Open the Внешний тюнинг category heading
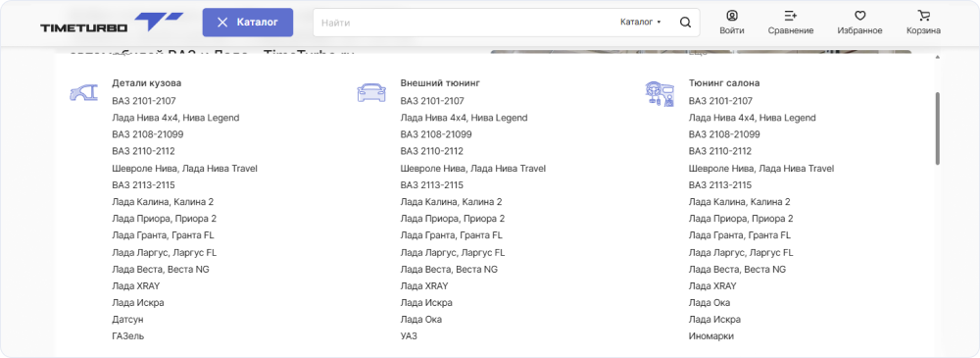980x358 pixels. coord(440,82)
